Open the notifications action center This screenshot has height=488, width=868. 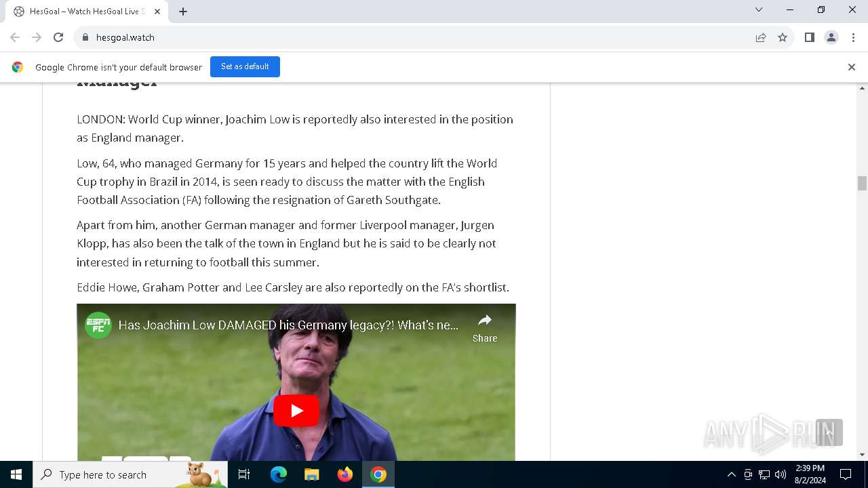click(846, 474)
